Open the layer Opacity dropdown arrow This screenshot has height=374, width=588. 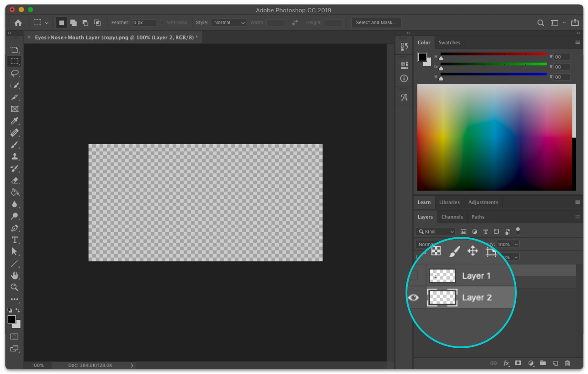tap(516, 244)
